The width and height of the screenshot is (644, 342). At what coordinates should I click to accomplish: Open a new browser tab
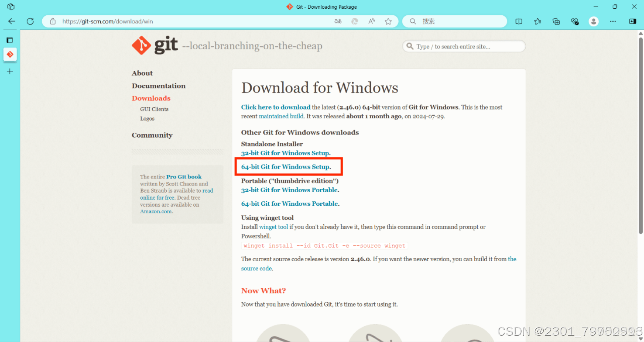click(10, 71)
